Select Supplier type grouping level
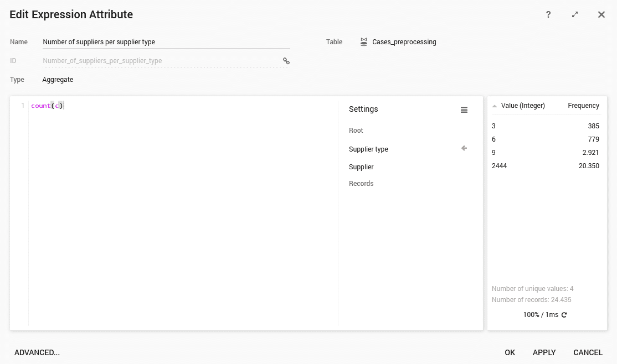The width and height of the screenshot is (617, 364). click(368, 149)
